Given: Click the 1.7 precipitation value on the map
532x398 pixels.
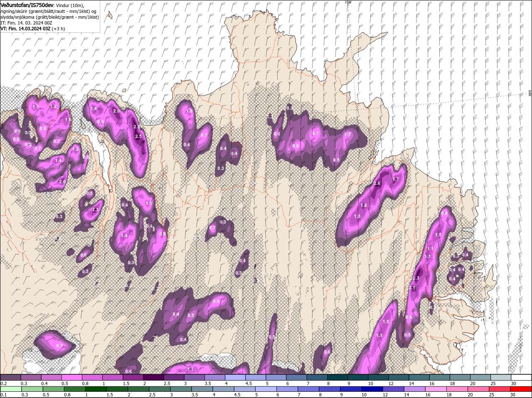Looking at the screenshot, I should coord(396,179).
